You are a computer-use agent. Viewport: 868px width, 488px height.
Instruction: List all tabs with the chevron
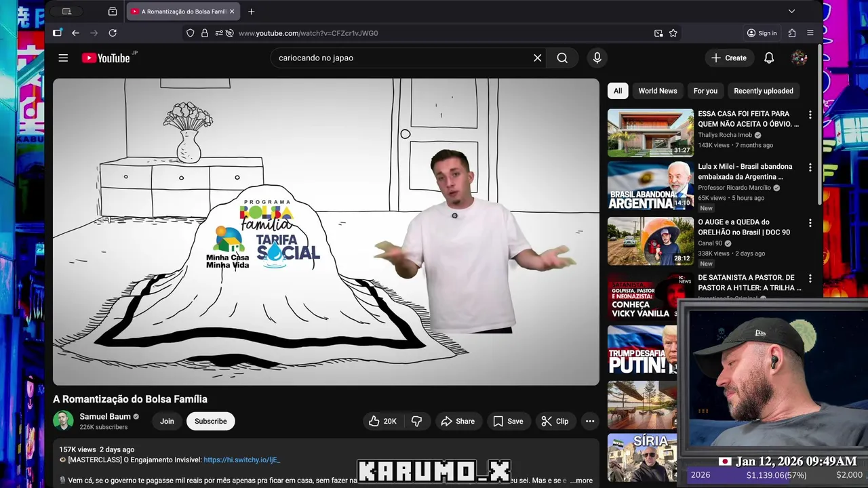[x=791, y=12]
